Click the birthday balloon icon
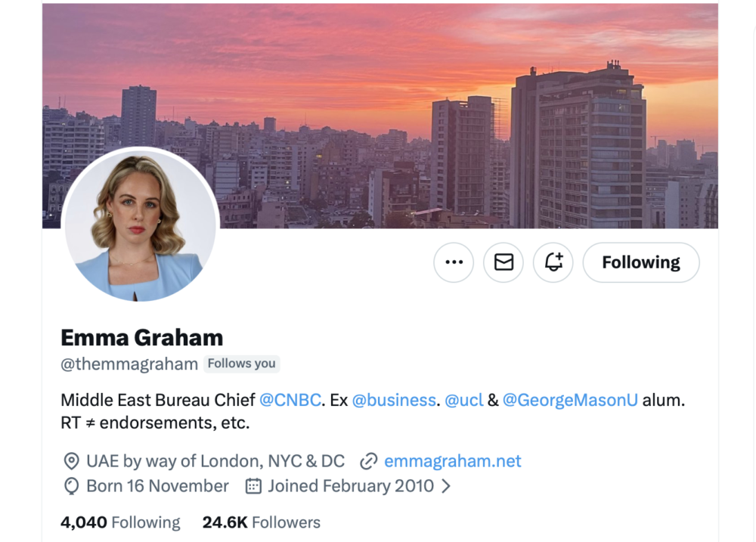 tap(72, 486)
